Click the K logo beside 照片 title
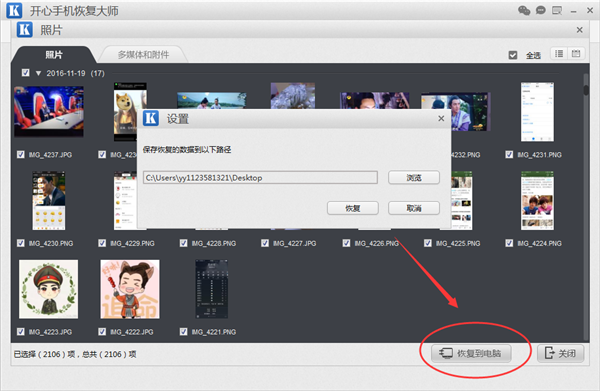Viewport: 600px width, 391px height. tap(24, 29)
